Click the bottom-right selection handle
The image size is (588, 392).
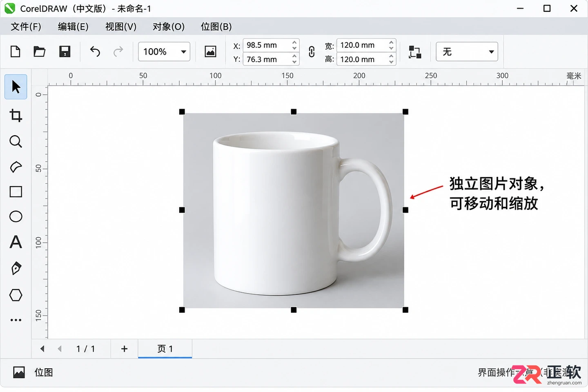405,310
